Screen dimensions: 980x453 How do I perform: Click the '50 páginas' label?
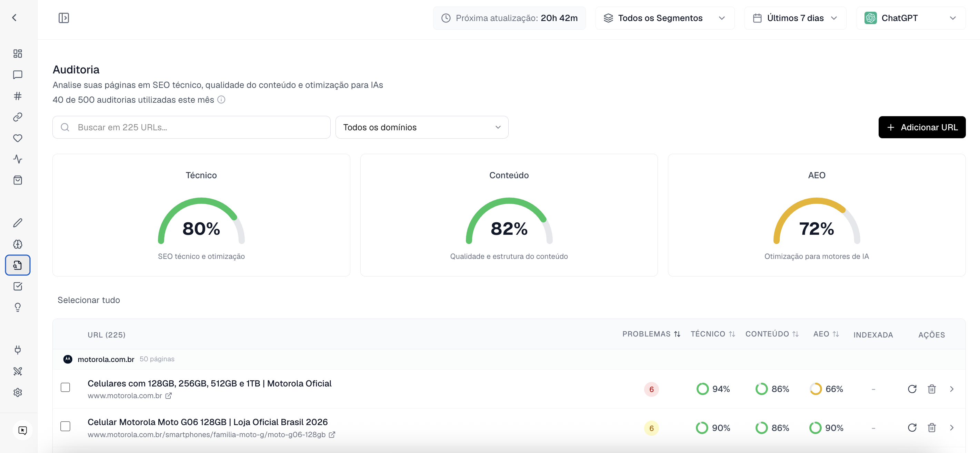157,359
